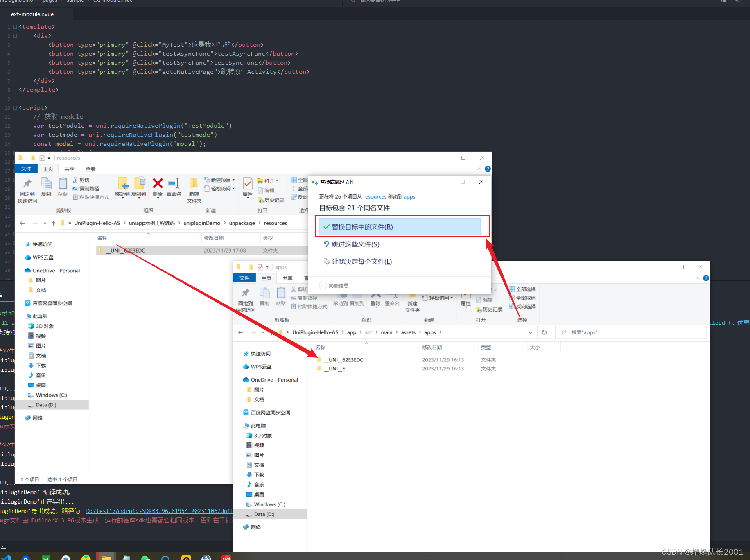Click Copy Path (复制路径) in resources window
750x560 pixels.
pyautogui.click(x=86, y=189)
